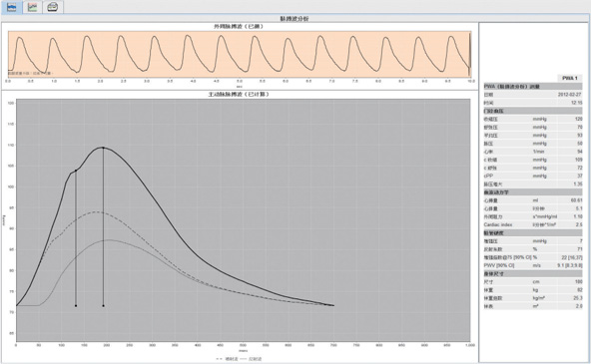
Task: Click the second peak marker on aortic curve
Action: tap(103, 148)
